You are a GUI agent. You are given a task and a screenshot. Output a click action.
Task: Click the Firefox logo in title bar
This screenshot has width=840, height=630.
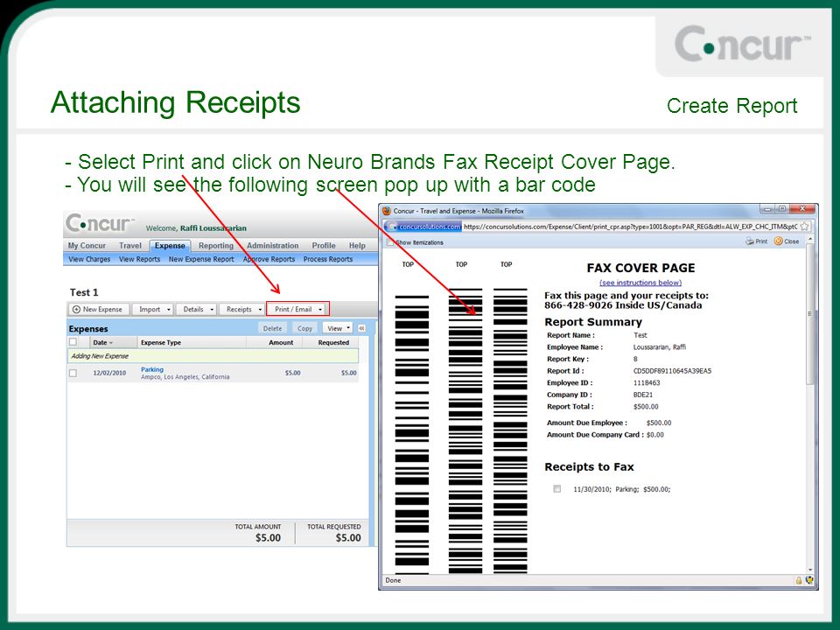(x=386, y=211)
